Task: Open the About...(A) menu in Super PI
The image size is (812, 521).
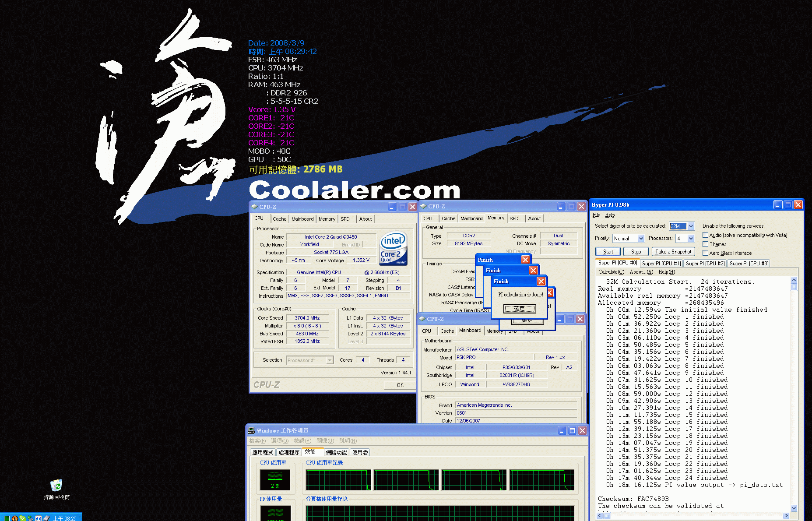Action: coord(641,272)
